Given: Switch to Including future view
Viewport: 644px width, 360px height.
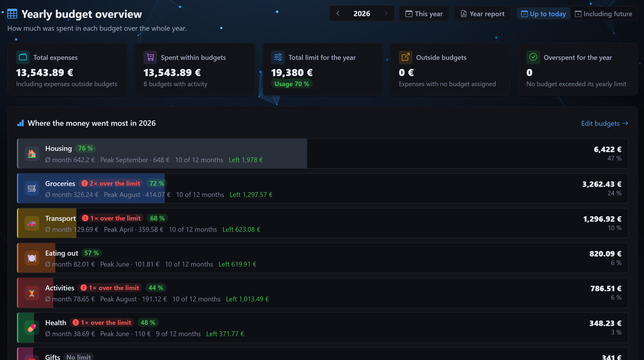Looking at the screenshot, I should pos(604,14).
